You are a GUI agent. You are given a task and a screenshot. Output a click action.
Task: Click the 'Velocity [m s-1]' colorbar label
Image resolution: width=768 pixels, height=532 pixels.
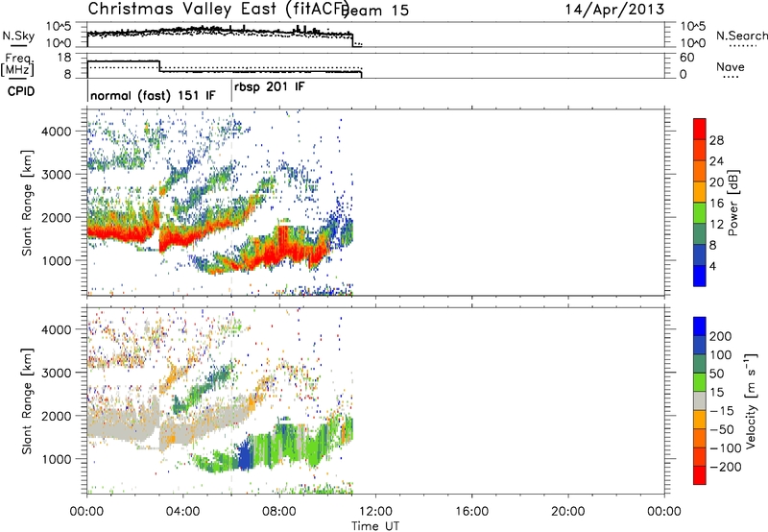point(752,401)
